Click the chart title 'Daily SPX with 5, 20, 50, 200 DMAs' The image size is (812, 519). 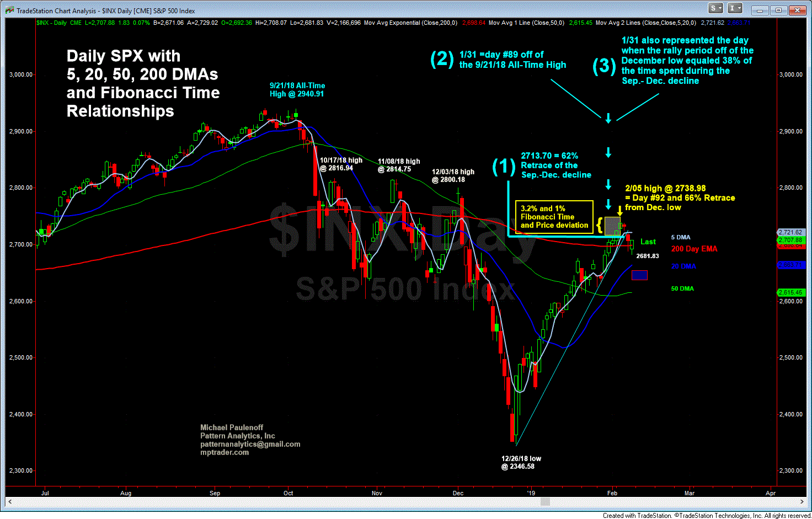tap(142, 65)
